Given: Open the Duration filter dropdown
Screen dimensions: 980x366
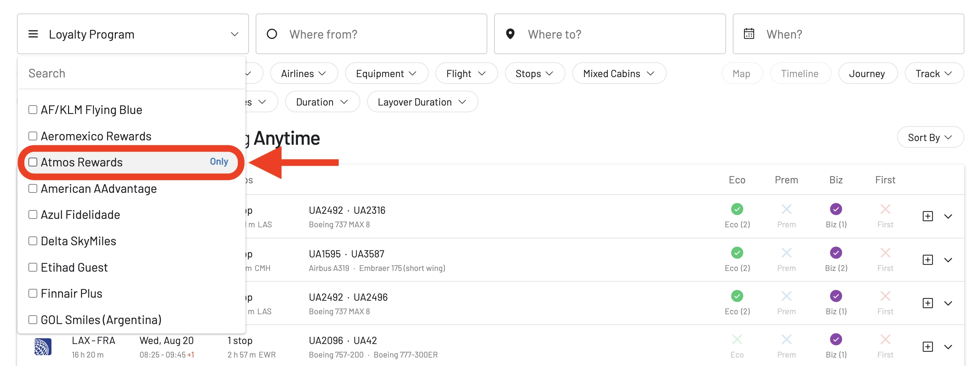Looking at the screenshot, I should [322, 102].
